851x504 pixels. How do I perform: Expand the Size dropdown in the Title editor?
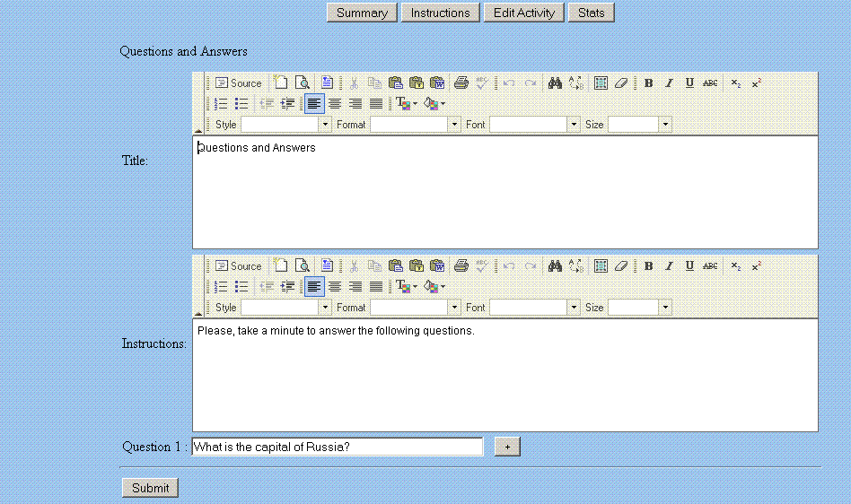pos(640,125)
